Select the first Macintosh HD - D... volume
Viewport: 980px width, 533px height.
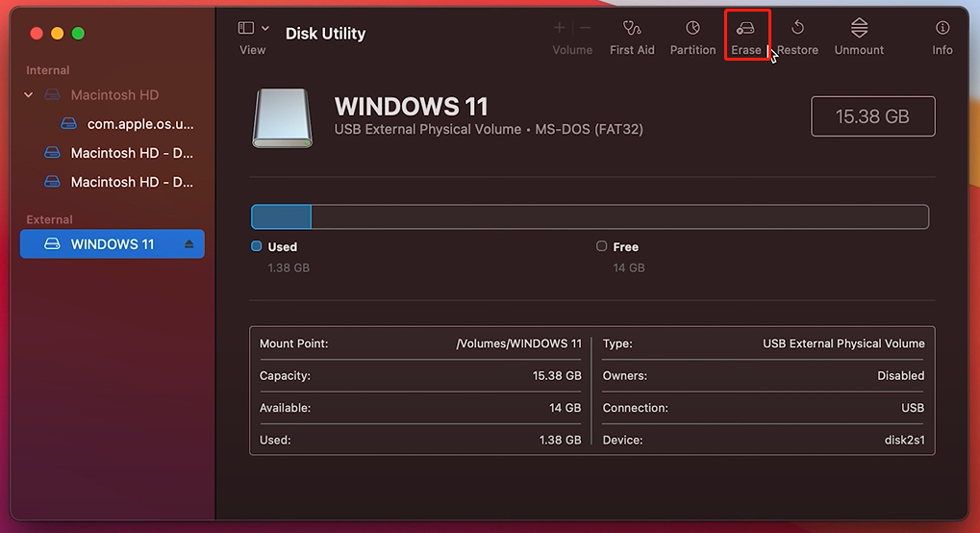coord(118,153)
